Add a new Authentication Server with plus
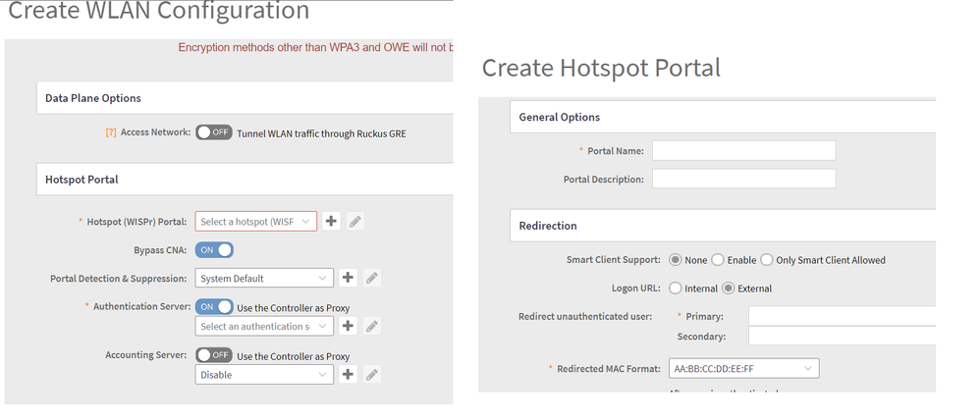980x420 pixels. (348, 326)
